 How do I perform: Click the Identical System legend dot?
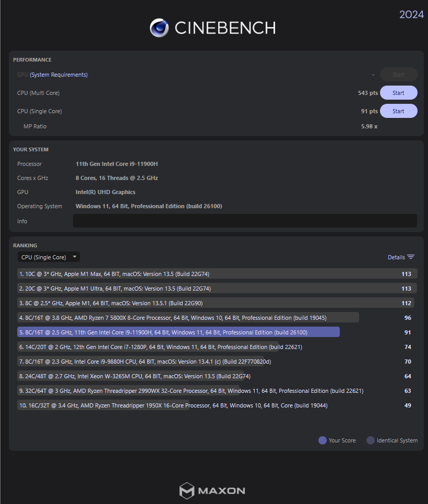pos(371,440)
